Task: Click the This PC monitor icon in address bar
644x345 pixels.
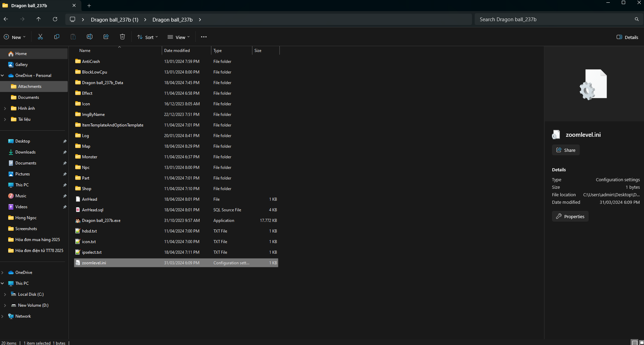Action: click(73, 19)
